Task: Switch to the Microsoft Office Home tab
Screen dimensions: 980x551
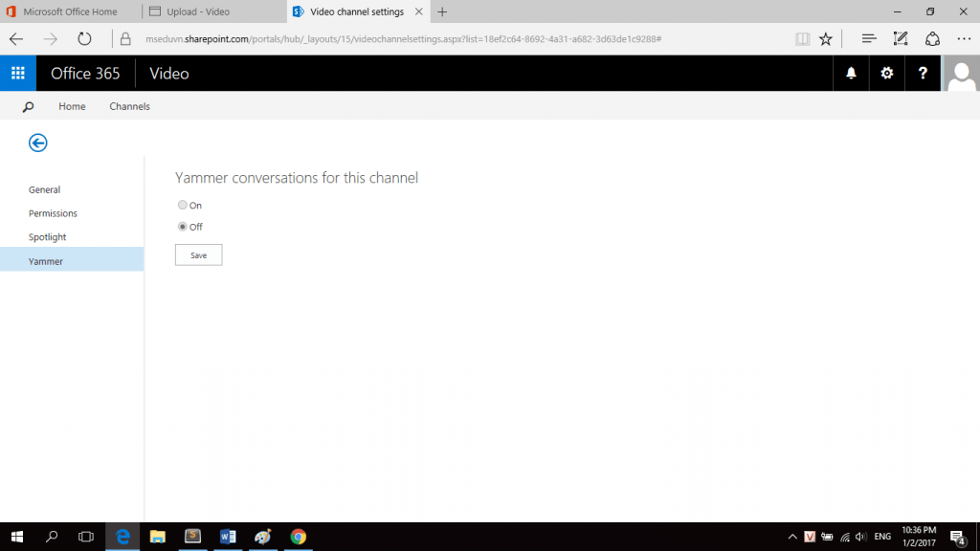Action: (70, 11)
